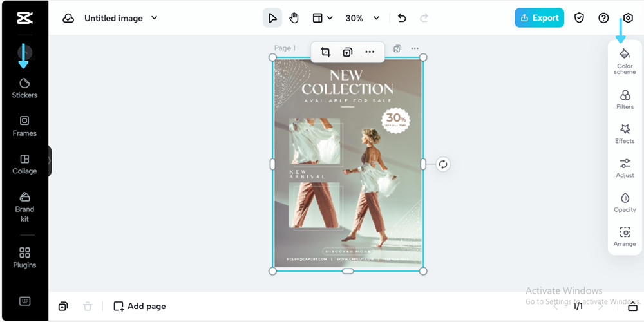Delete page using trash icon
The image size is (644, 322).
tap(88, 306)
